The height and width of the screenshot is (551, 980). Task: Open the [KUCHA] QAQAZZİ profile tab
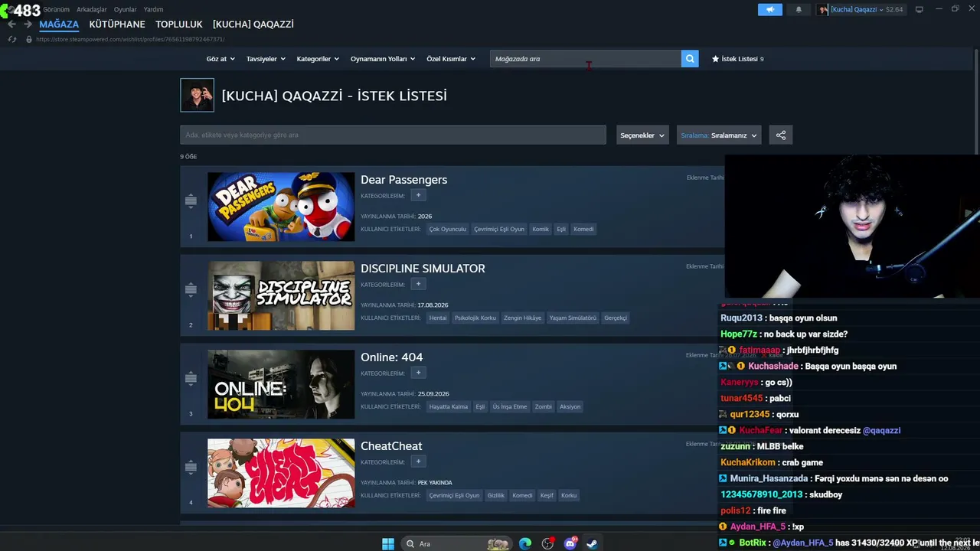tap(253, 24)
